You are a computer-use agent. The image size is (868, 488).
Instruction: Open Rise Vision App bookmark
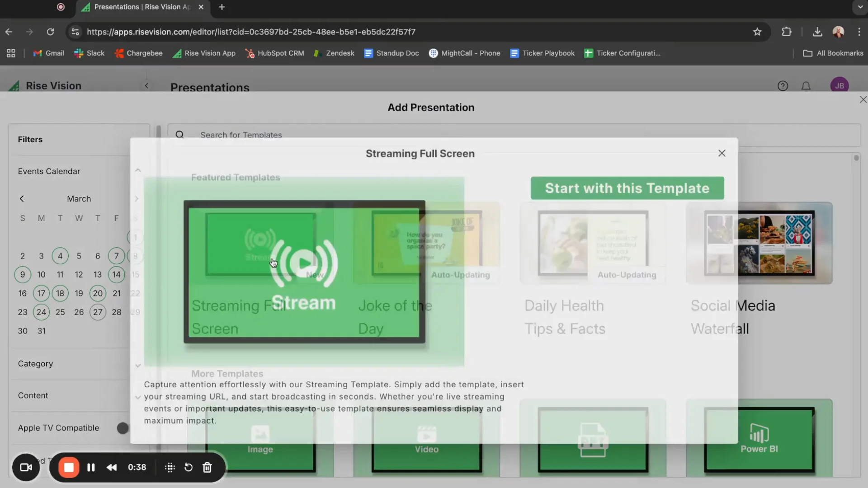click(204, 53)
